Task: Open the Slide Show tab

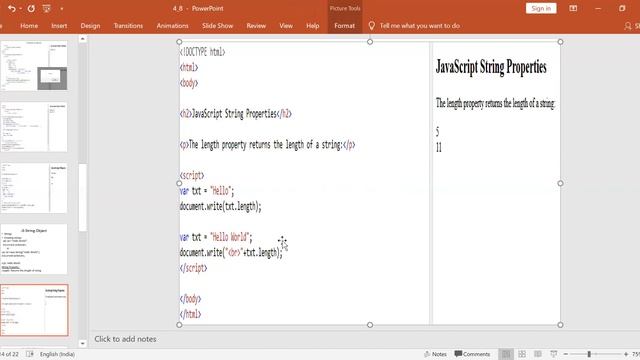Action: (218, 25)
